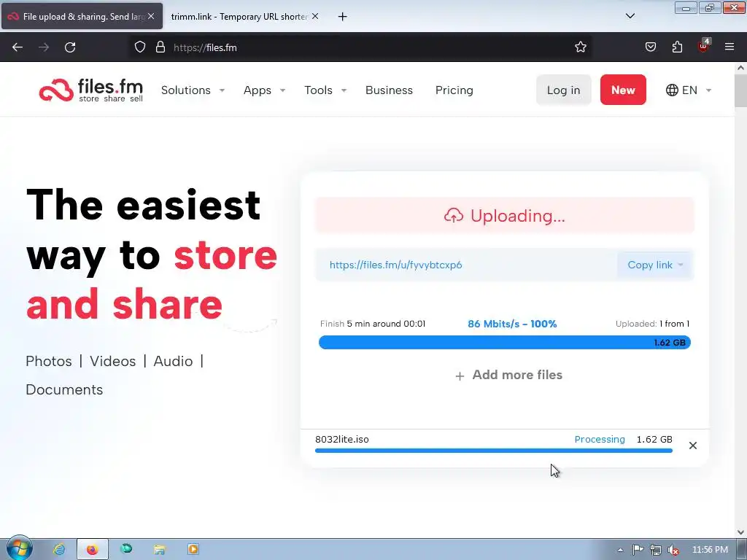Click the Processing status text
Image resolution: width=747 pixels, height=560 pixels.
coord(600,439)
